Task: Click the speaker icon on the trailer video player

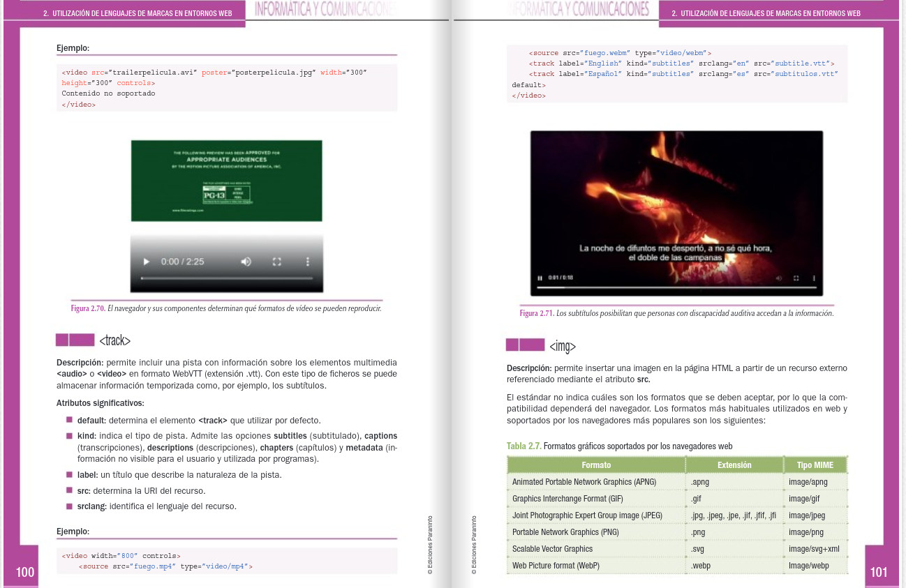Action: [x=246, y=262]
